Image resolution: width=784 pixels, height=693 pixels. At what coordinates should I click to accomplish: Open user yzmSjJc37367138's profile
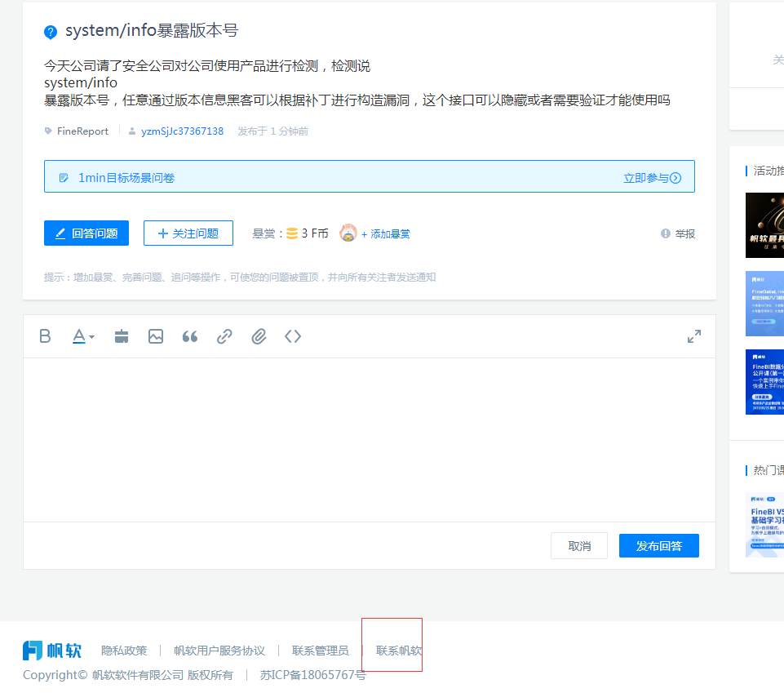pyautogui.click(x=183, y=131)
